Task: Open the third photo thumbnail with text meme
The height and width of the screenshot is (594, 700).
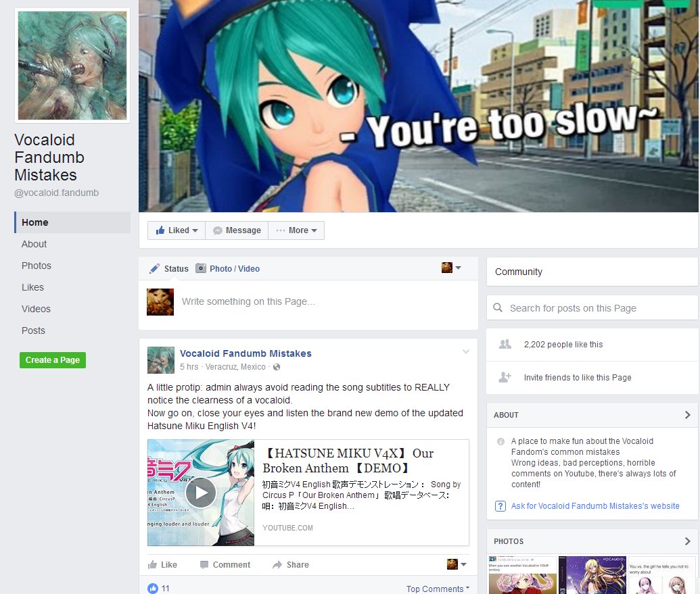Action: 661,575
